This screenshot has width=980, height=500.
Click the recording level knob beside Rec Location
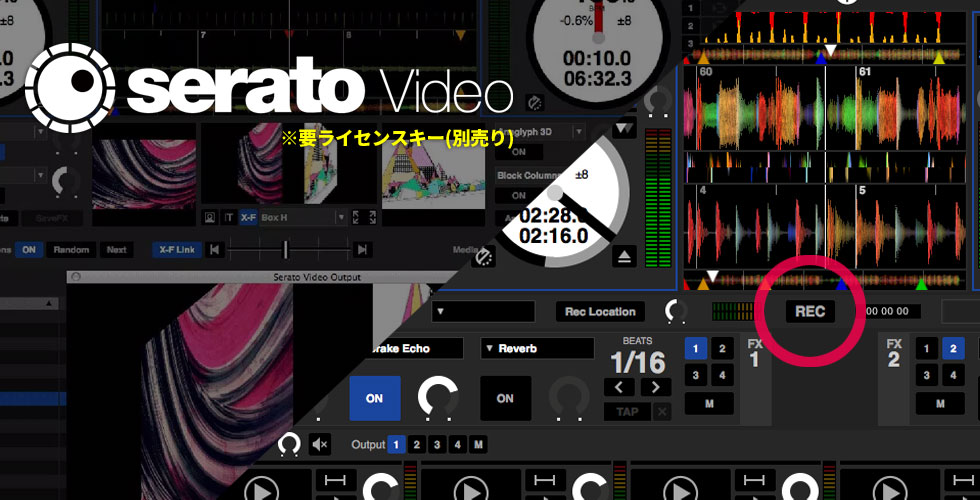click(675, 311)
